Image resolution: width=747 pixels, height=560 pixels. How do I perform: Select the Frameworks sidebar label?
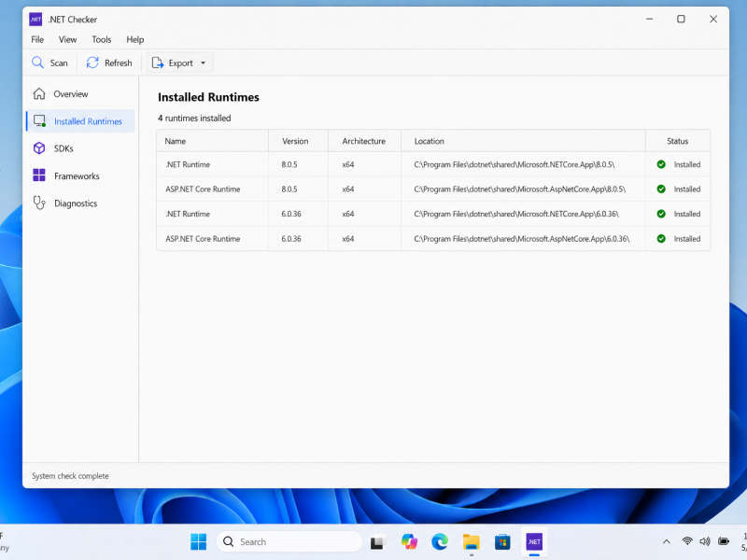coord(77,176)
